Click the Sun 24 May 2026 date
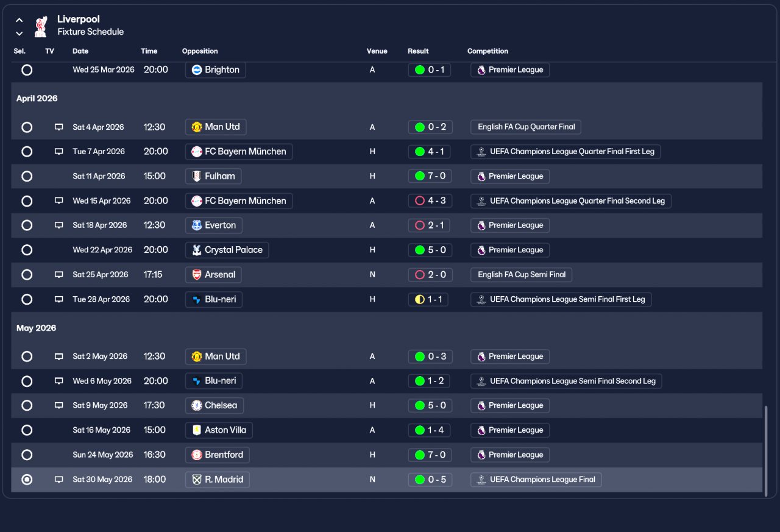The height and width of the screenshot is (532, 780). (x=103, y=455)
